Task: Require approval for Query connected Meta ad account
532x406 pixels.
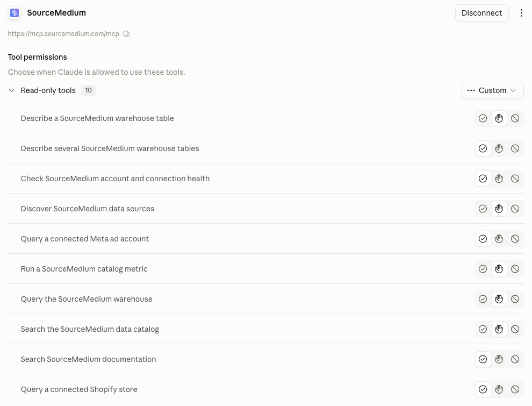Action: click(499, 239)
